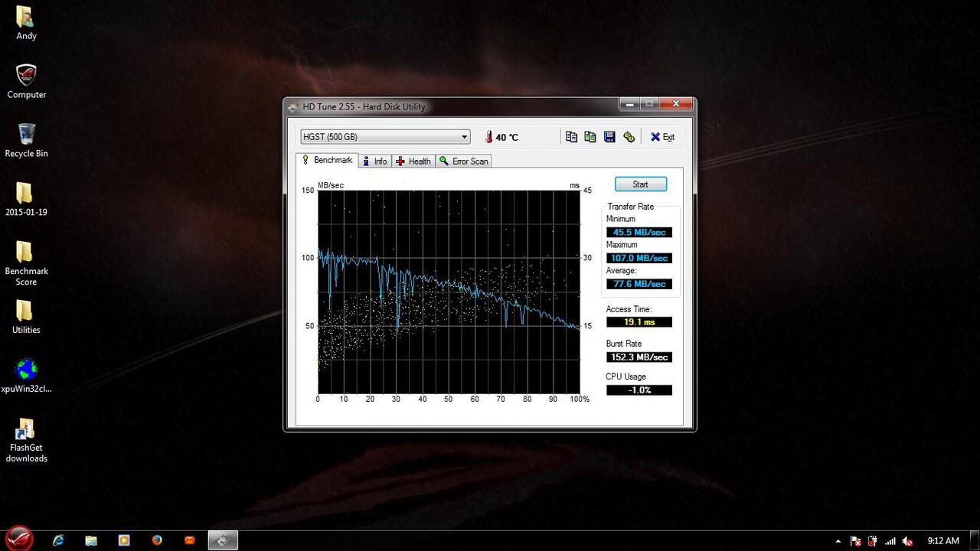Launch Internet Explorer from taskbar
Screen dimensions: 980x551
click(58, 540)
